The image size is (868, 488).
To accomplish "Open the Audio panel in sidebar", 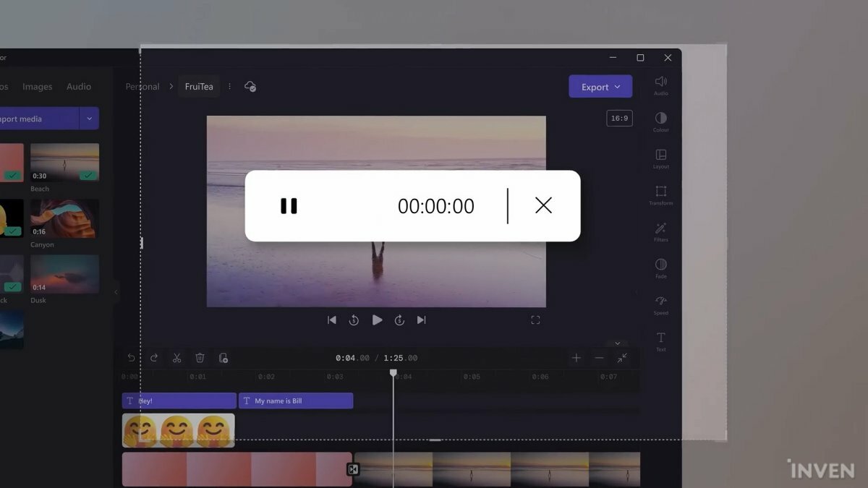I will [x=660, y=85].
